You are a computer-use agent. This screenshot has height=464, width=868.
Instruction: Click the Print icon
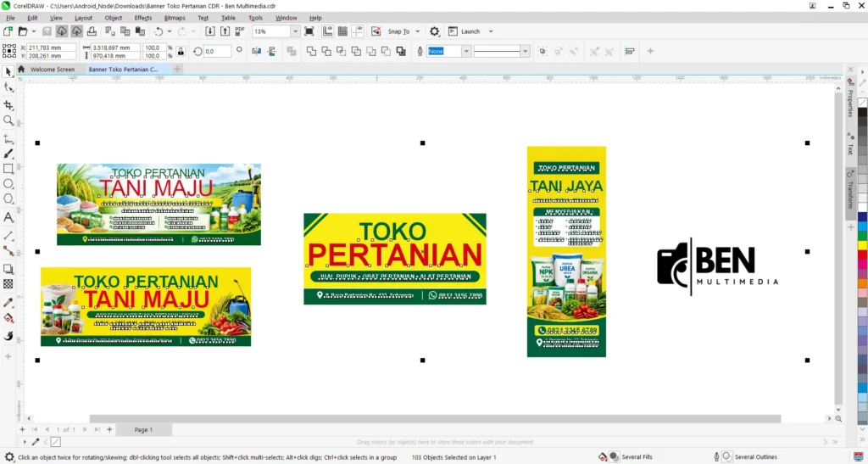click(x=92, y=31)
